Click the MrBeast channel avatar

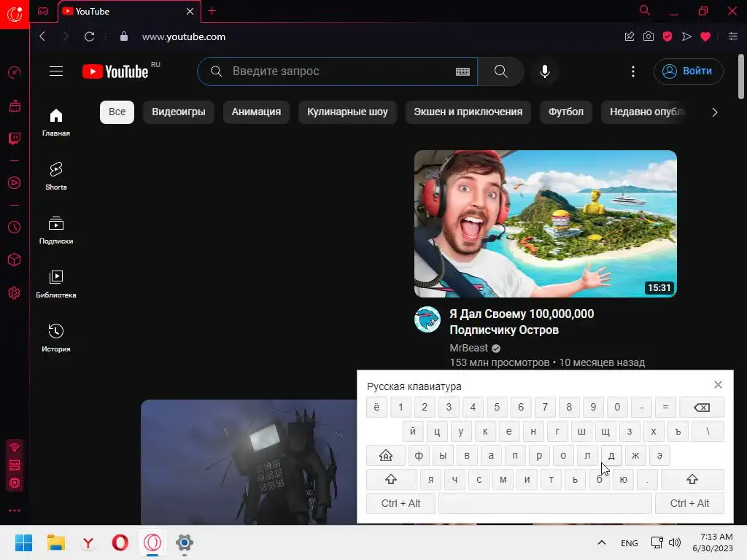[x=427, y=319]
